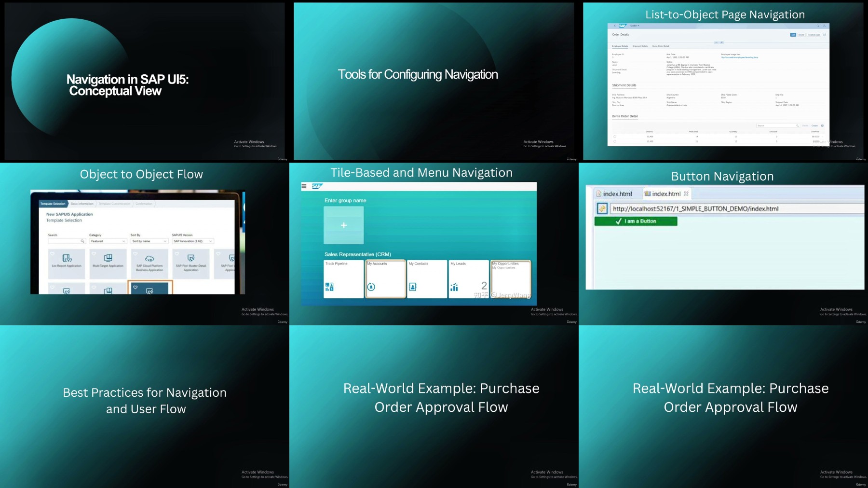Click the localhost URL address field
This screenshot has width=868, height=488.
tap(737, 209)
